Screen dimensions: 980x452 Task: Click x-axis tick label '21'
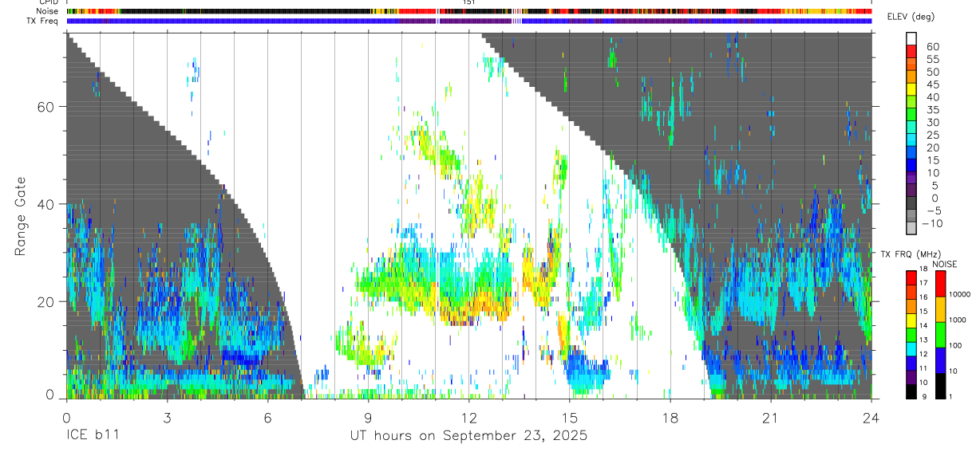(x=771, y=419)
